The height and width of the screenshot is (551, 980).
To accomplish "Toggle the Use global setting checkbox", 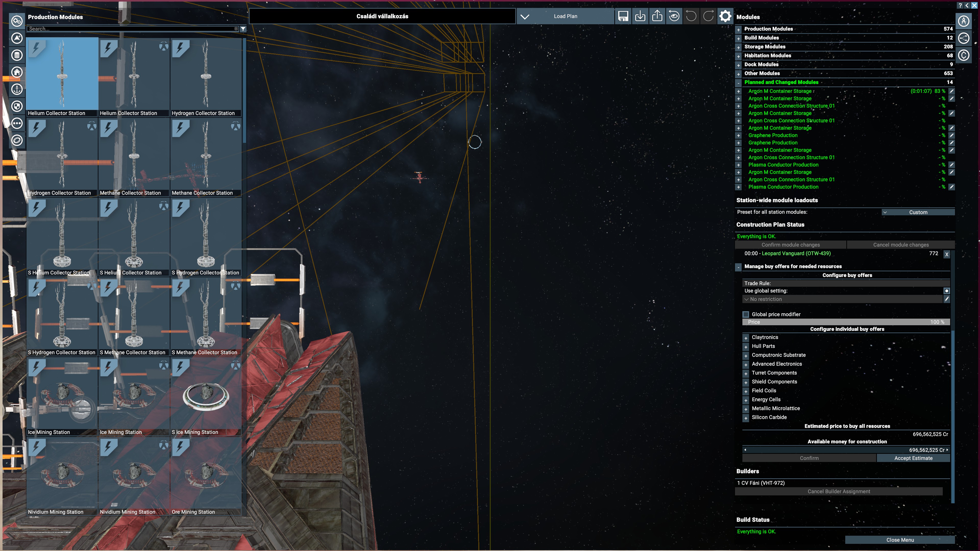I will (x=947, y=291).
